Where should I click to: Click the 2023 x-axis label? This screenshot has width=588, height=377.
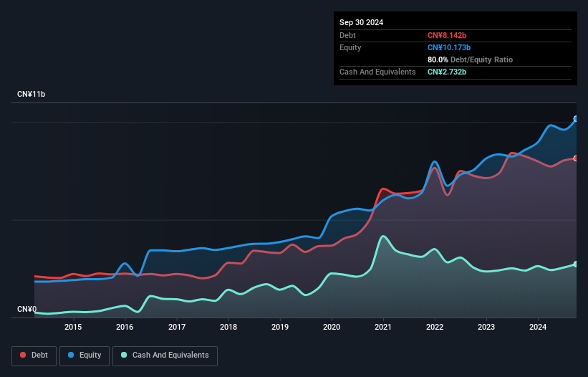(486, 327)
